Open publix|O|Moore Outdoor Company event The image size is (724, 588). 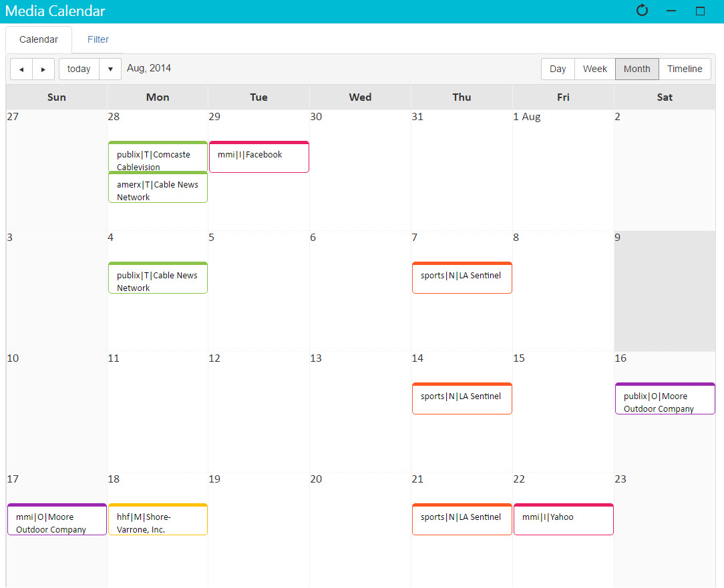click(x=665, y=398)
